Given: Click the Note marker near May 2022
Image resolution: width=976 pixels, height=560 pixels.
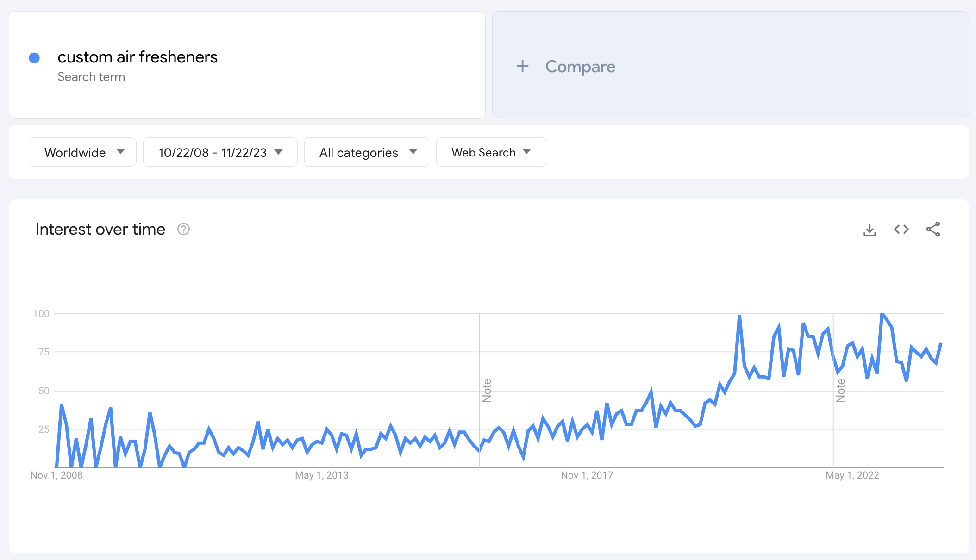Looking at the screenshot, I should pos(840,390).
